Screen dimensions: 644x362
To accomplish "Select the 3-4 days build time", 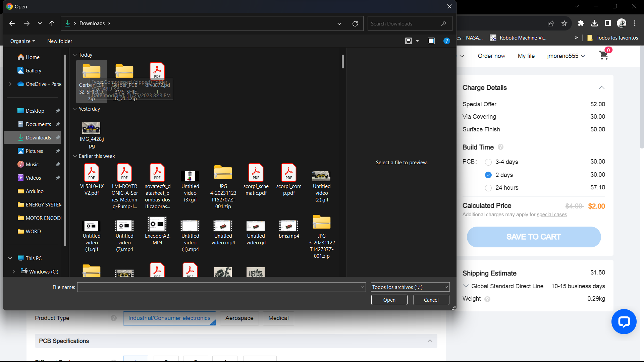I will tap(488, 162).
